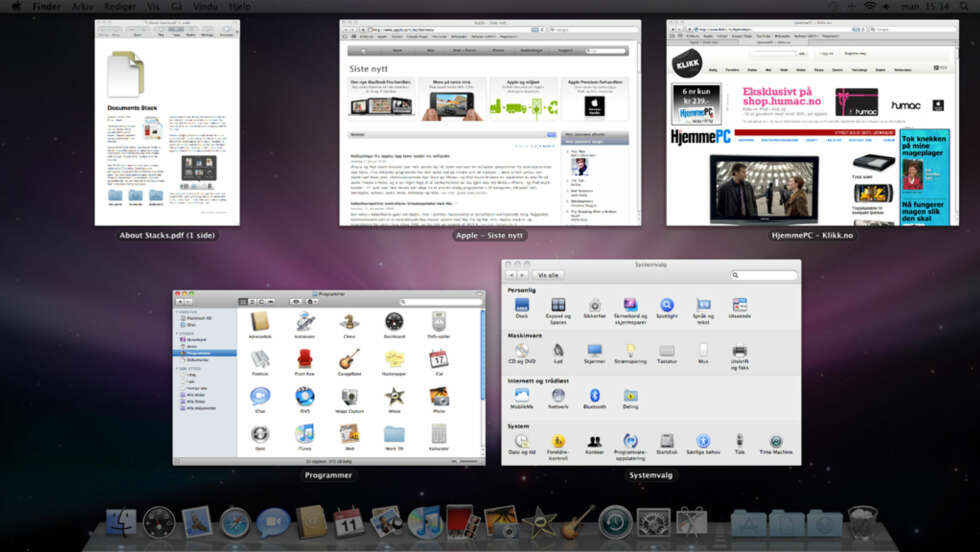Open Skjermer display settings in Systemvalg
The height and width of the screenshot is (552, 980).
(594, 354)
